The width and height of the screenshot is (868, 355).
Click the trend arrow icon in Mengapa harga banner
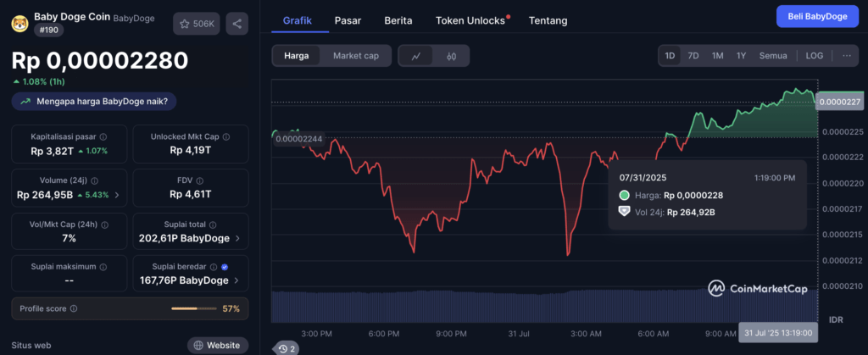point(25,102)
